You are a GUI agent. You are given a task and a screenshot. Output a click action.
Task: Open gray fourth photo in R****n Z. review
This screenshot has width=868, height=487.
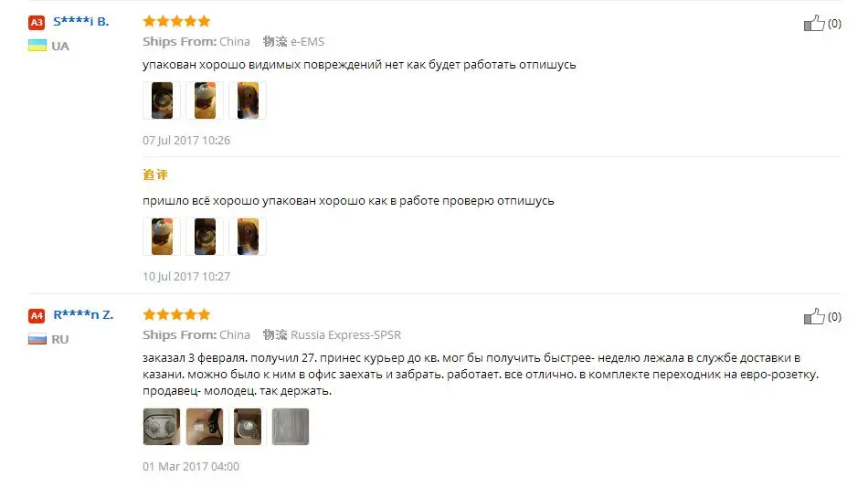(x=290, y=427)
